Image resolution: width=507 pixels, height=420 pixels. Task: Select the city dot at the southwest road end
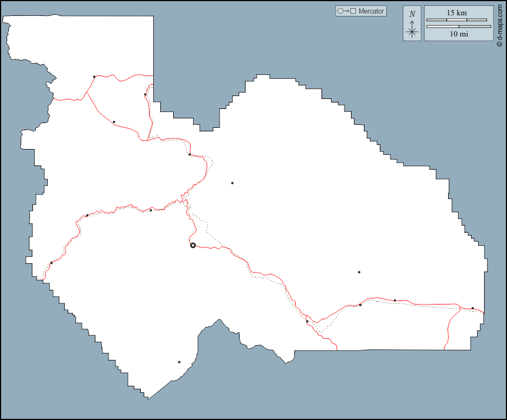click(x=51, y=263)
